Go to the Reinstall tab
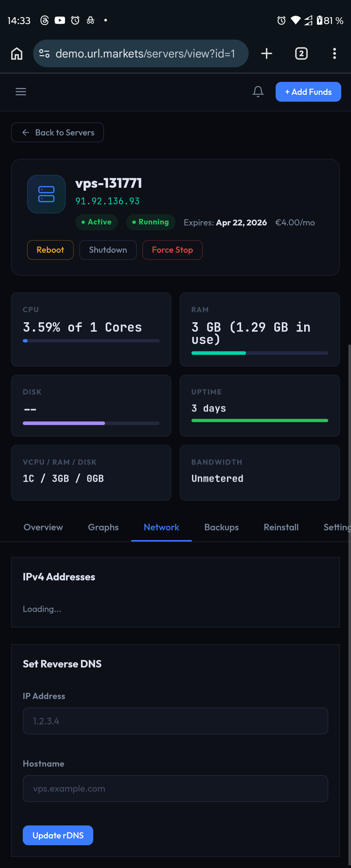 281,527
